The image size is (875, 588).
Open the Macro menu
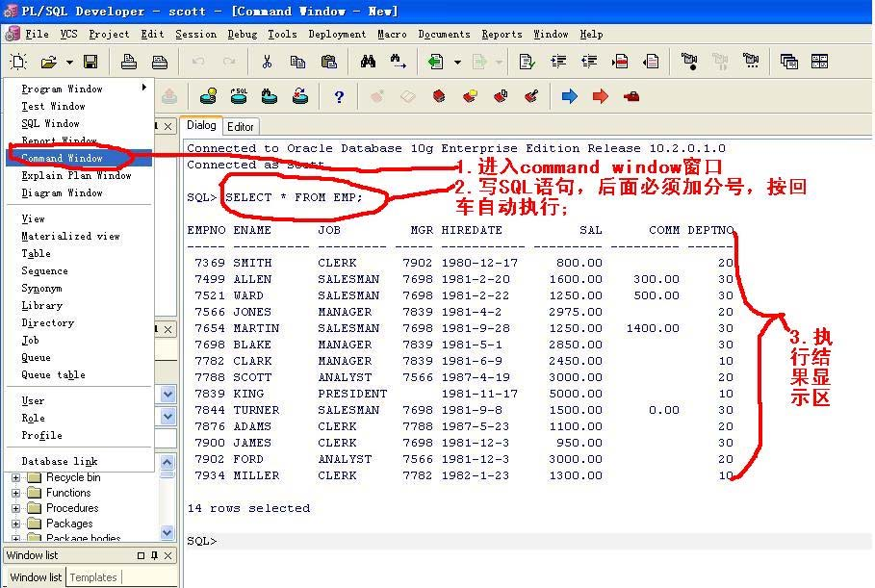[392, 34]
